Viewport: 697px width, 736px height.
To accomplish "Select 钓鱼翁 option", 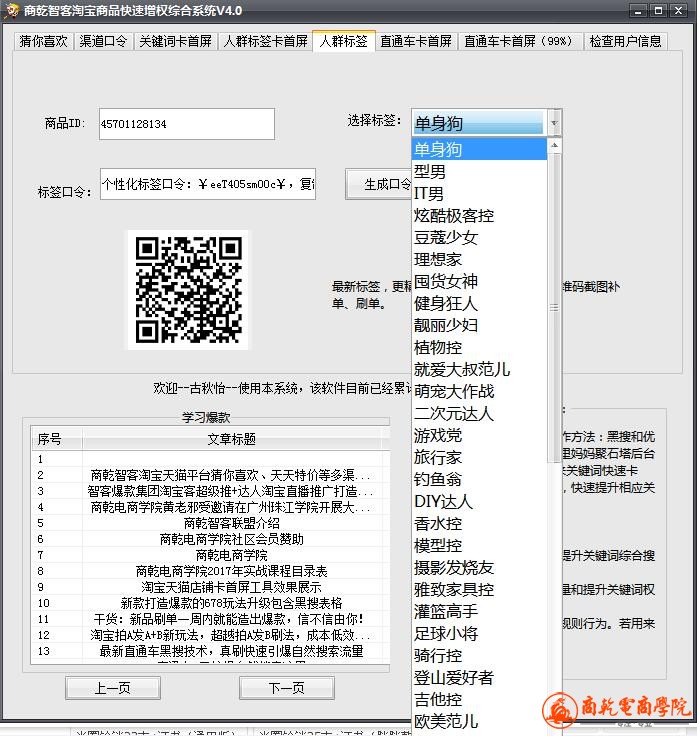I will (479, 479).
